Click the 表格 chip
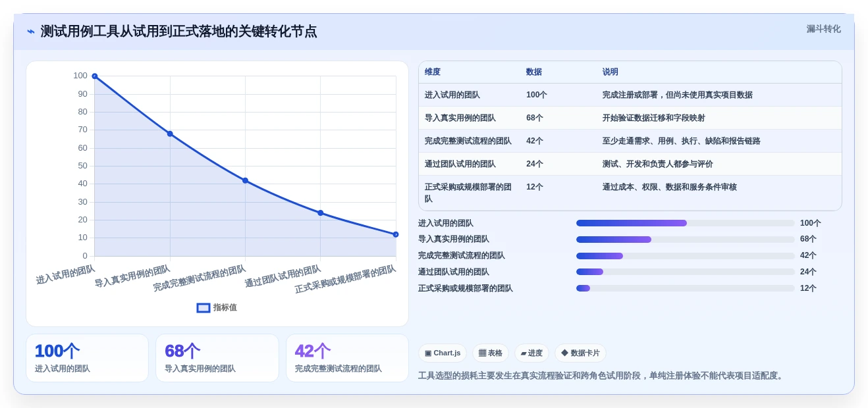The height and width of the screenshot is (408, 868). pos(491,353)
